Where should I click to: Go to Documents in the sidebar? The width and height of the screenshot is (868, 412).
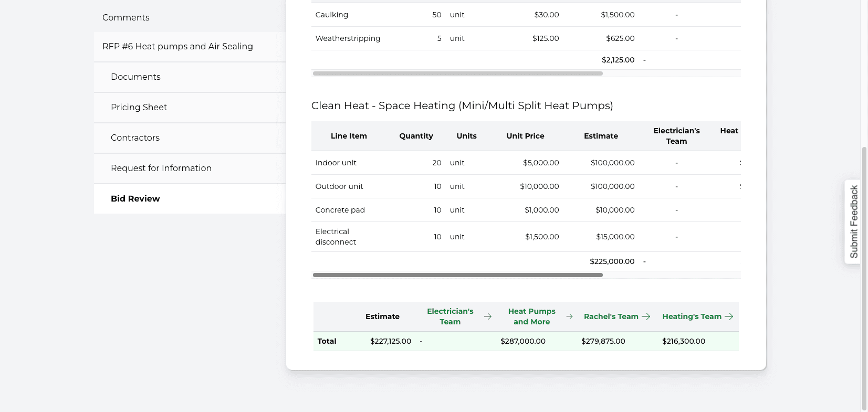(190, 77)
